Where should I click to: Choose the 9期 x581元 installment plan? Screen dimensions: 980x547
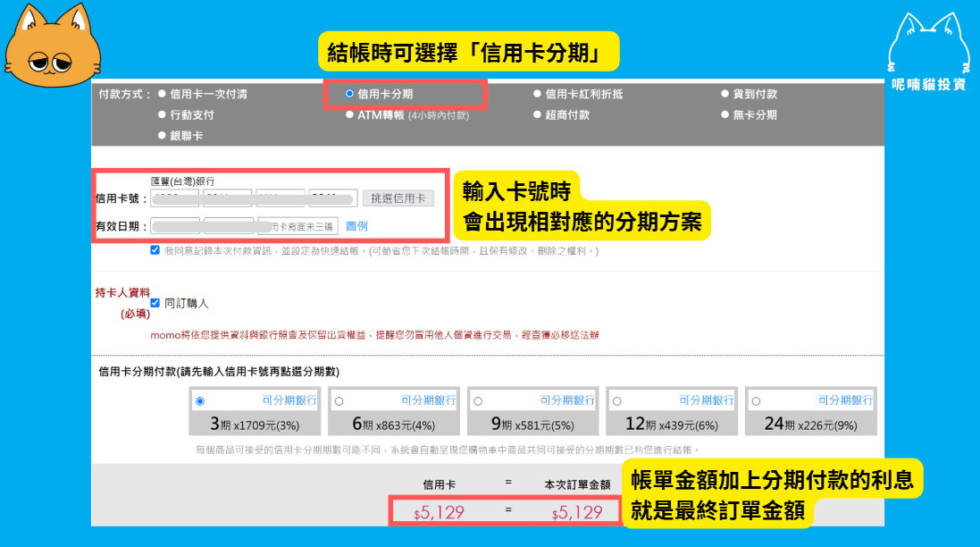tap(478, 401)
